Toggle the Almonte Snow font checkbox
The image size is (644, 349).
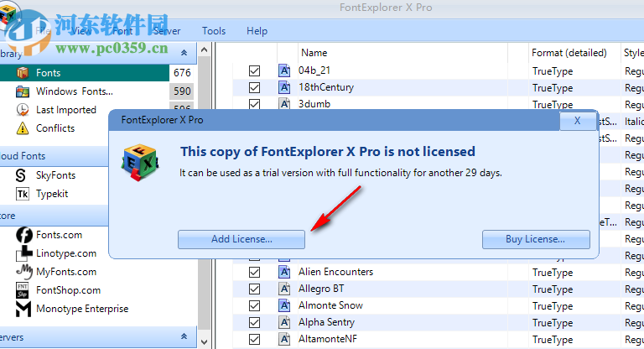[x=254, y=306]
